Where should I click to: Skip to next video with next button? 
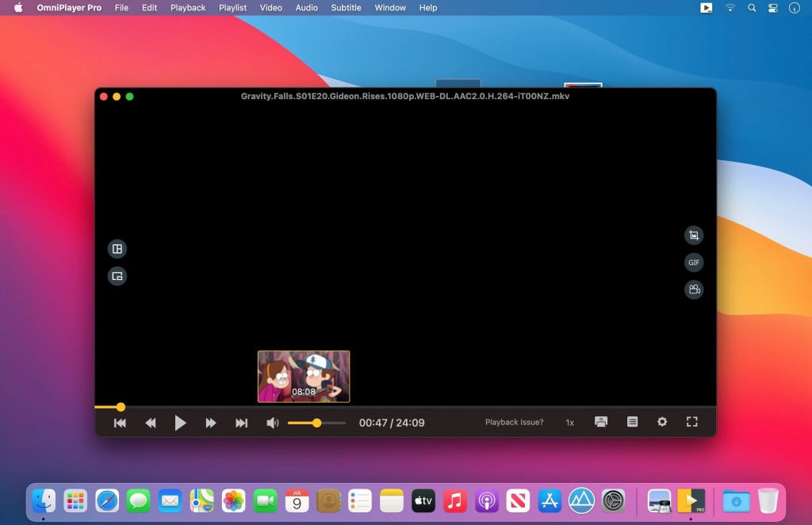click(242, 422)
